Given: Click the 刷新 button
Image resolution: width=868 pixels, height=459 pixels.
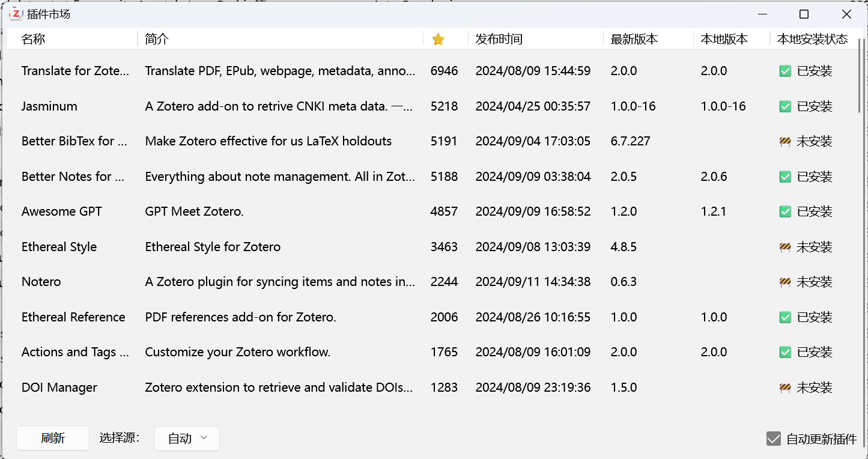Looking at the screenshot, I should pyautogui.click(x=53, y=438).
